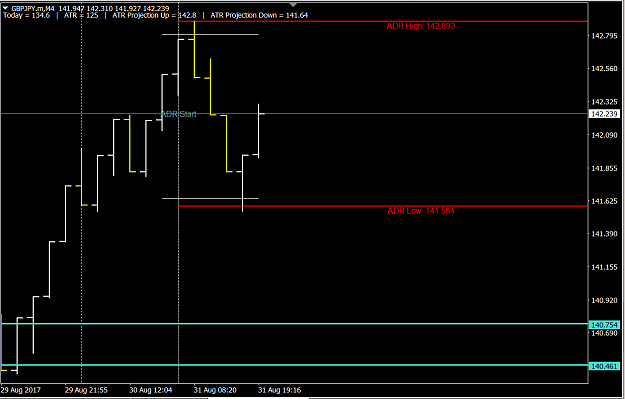Click the cyan level price tag 140.754
Screen dimensions: 625x399
coord(604,325)
